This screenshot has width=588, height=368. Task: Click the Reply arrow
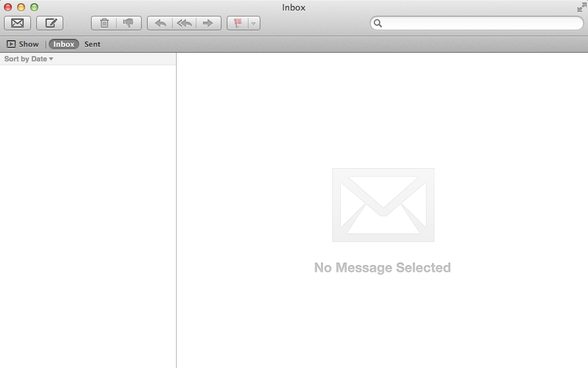[x=160, y=23]
